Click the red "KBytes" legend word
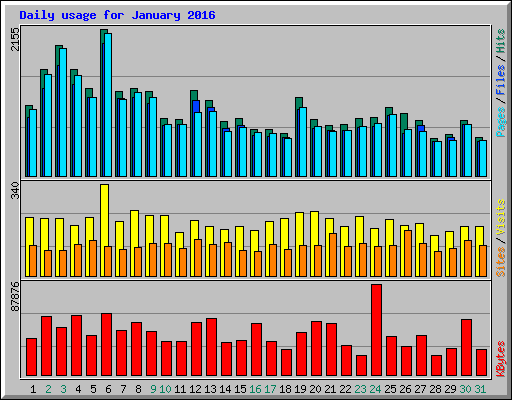 coord(501,359)
